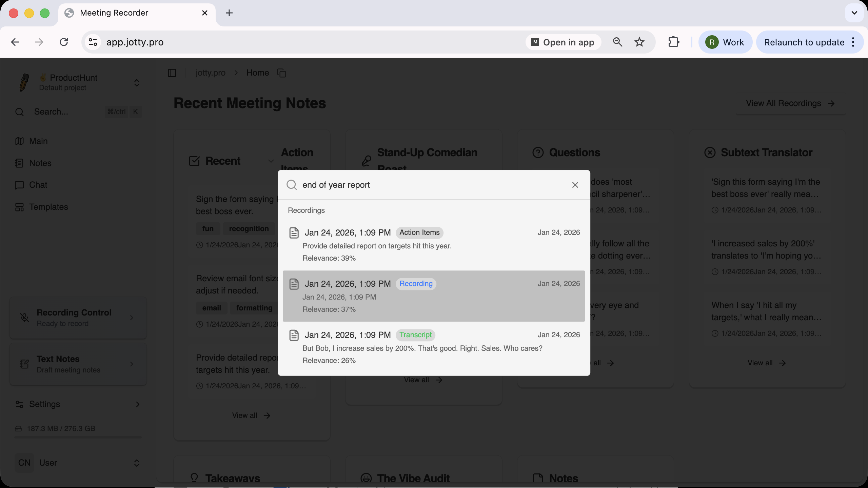Image resolution: width=868 pixels, height=488 pixels.
Task: Select the Action Items search result
Action: pyautogui.click(x=434, y=245)
